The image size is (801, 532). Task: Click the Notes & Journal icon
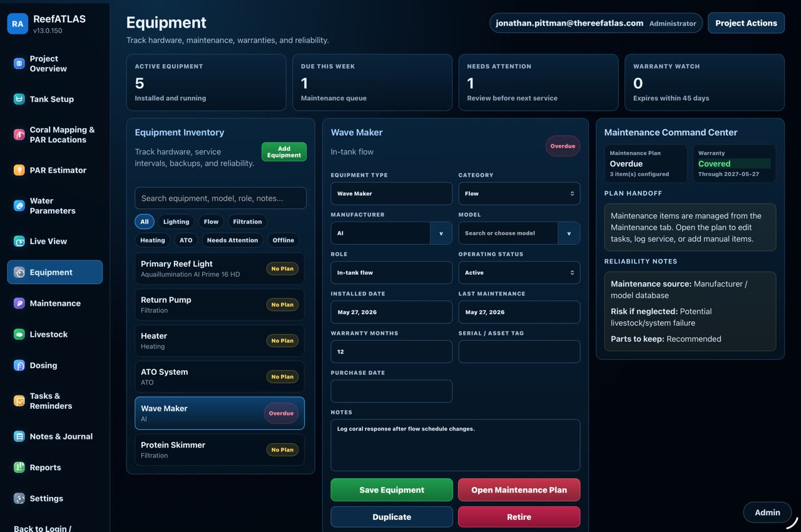pyautogui.click(x=19, y=436)
